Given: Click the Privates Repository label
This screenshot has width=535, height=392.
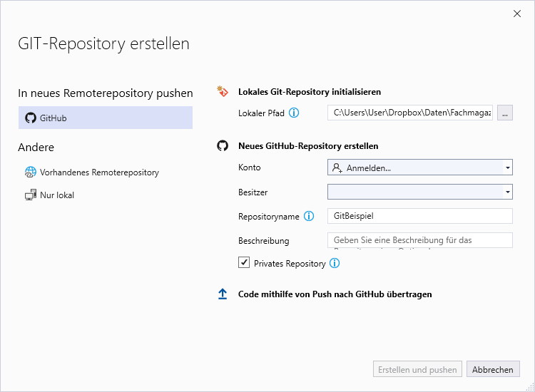Looking at the screenshot, I should [x=290, y=264].
